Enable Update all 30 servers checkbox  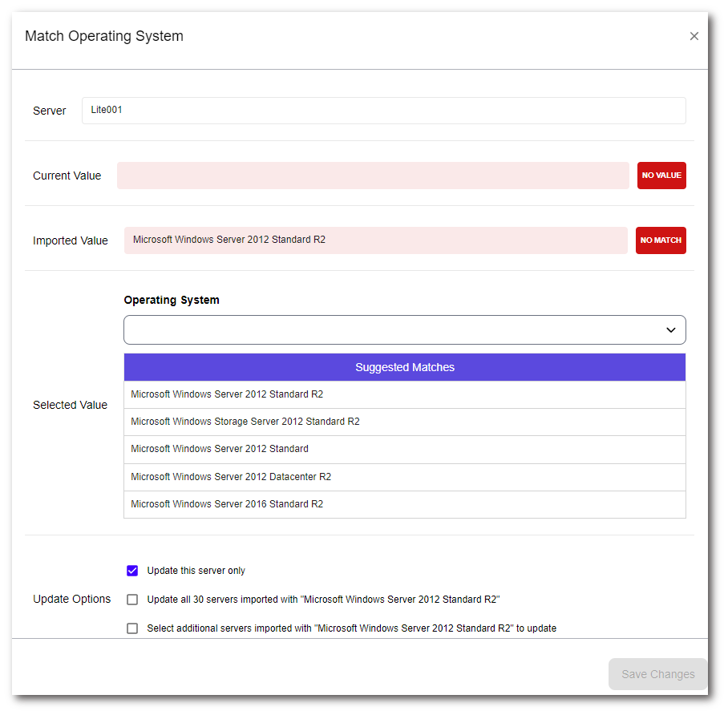coord(132,600)
